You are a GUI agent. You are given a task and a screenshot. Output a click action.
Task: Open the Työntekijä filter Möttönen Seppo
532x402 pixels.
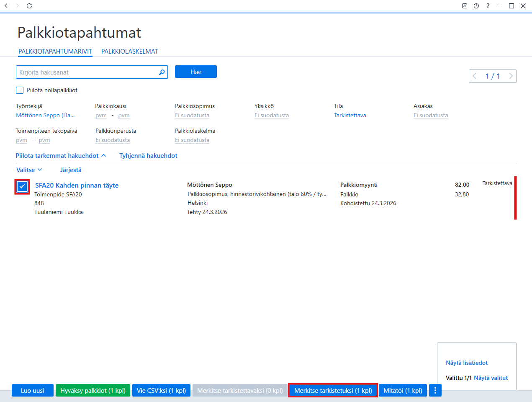[x=45, y=115]
